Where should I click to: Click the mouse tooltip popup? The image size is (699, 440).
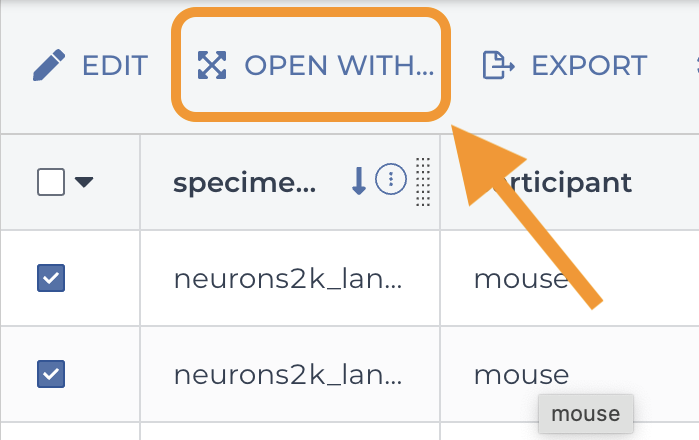point(586,414)
